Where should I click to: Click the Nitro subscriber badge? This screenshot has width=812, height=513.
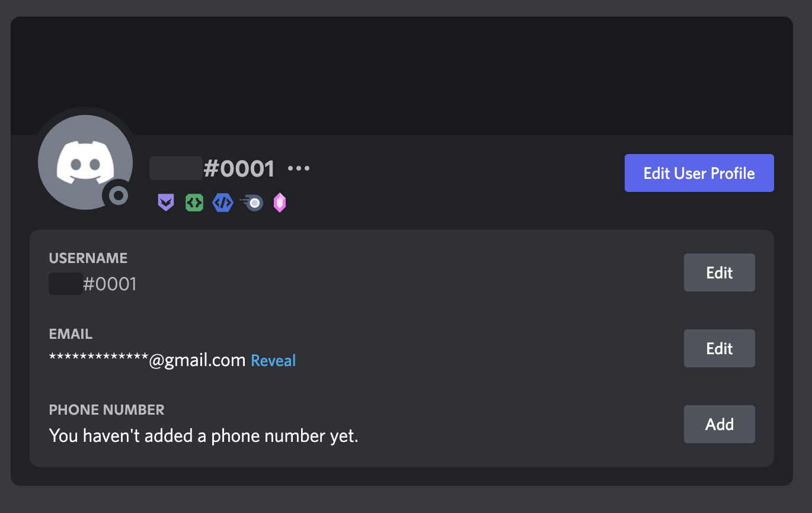pyautogui.click(x=252, y=203)
